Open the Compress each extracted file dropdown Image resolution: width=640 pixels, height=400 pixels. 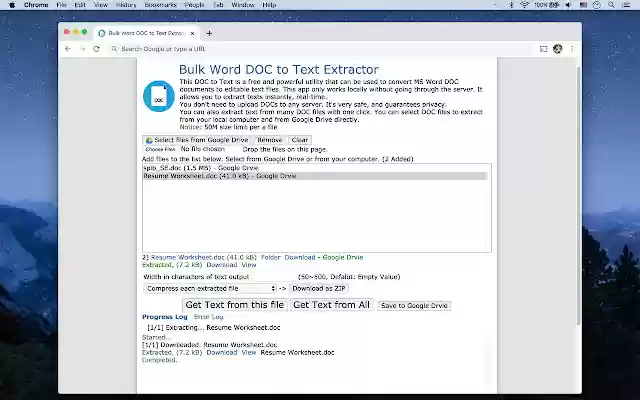click(x=210, y=289)
